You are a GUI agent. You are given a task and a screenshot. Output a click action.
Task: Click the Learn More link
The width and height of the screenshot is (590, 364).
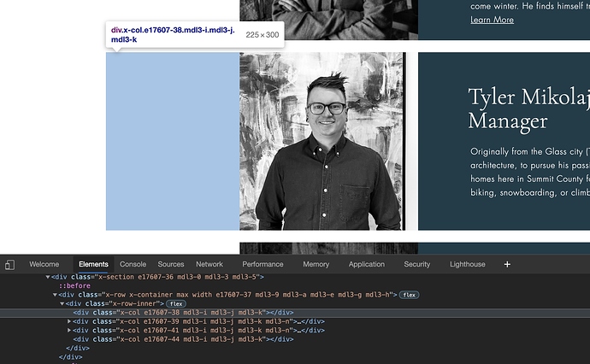pos(492,20)
